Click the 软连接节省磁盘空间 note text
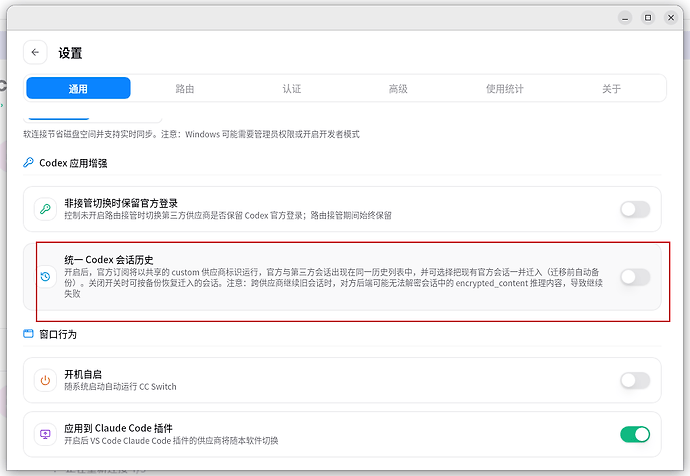Image resolution: width=690 pixels, height=476 pixels. click(191, 134)
